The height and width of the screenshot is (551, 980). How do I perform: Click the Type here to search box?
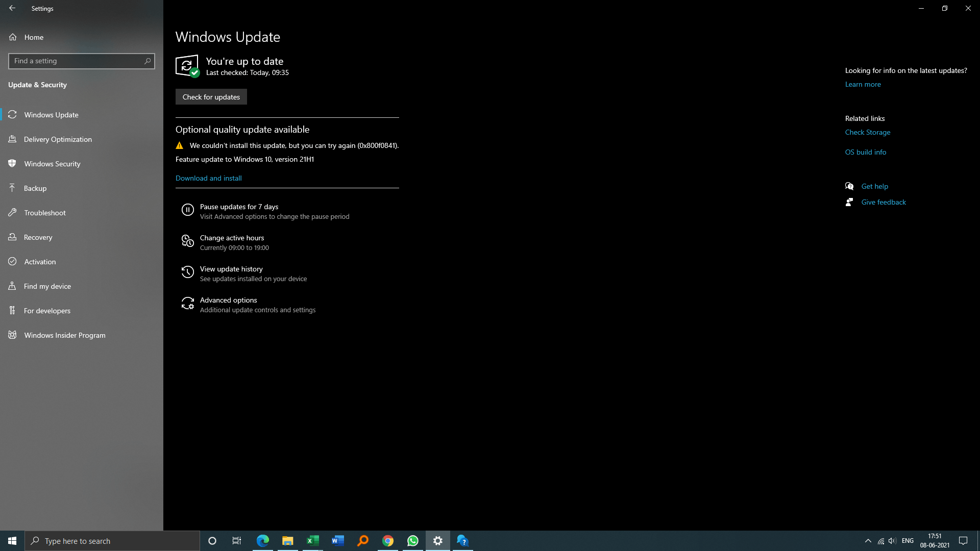pos(112,541)
